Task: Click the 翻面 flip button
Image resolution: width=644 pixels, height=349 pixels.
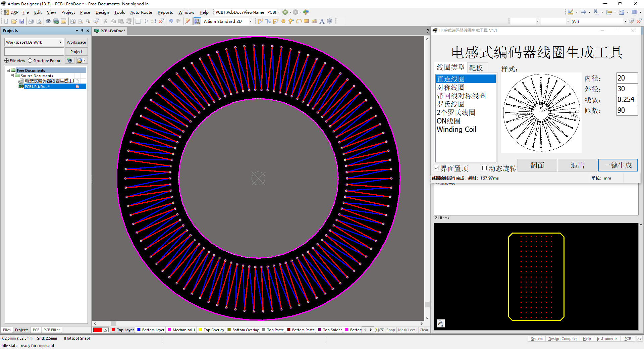Action: point(537,165)
